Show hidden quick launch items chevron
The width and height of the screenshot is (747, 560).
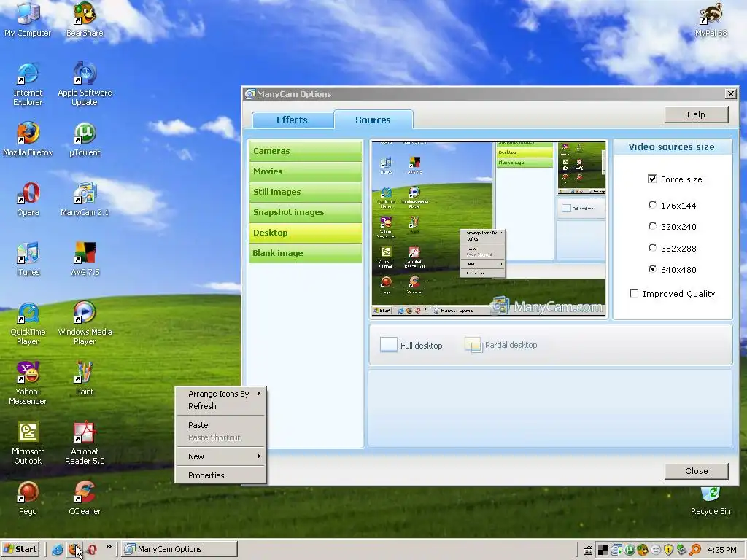109,547
